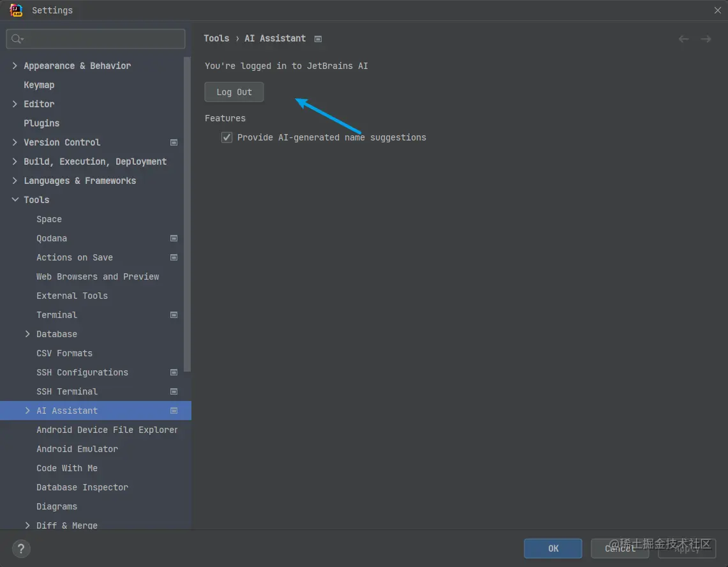Toggle Provide AI-generated name suggestions checkbox
The width and height of the screenshot is (728, 567).
[x=227, y=137]
